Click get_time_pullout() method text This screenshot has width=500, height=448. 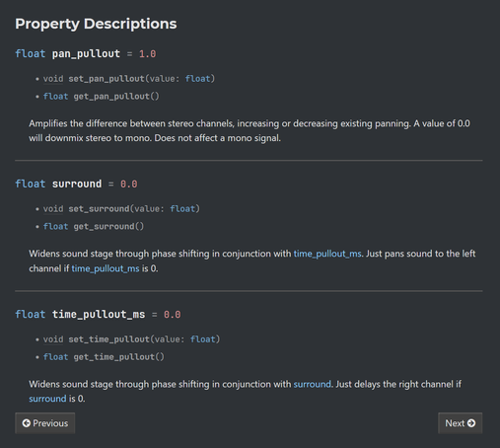pos(119,357)
